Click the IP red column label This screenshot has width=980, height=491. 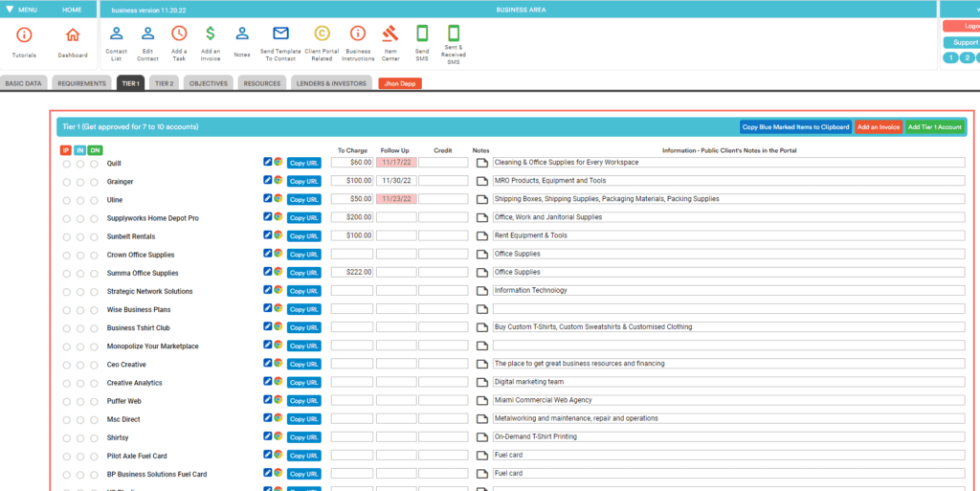[66, 150]
